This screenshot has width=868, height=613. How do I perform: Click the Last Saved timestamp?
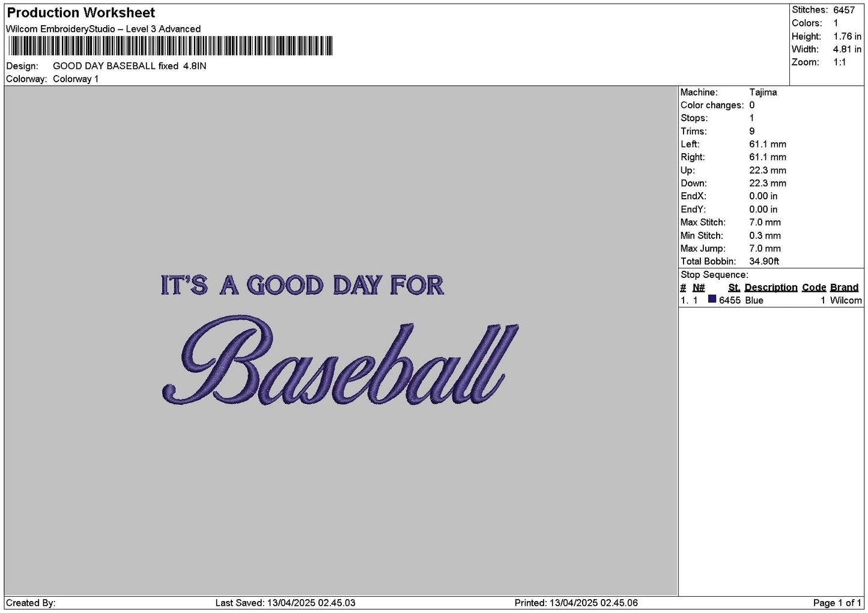[285, 603]
